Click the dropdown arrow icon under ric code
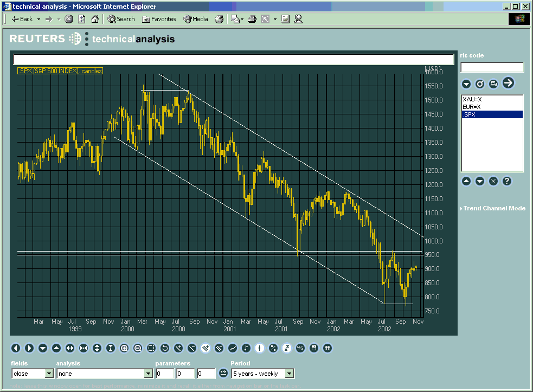 click(x=466, y=83)
